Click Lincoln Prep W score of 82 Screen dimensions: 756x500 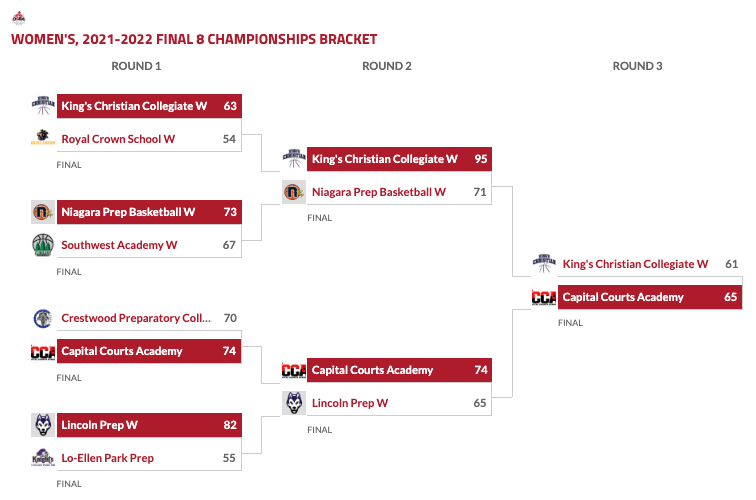[230, 425]
